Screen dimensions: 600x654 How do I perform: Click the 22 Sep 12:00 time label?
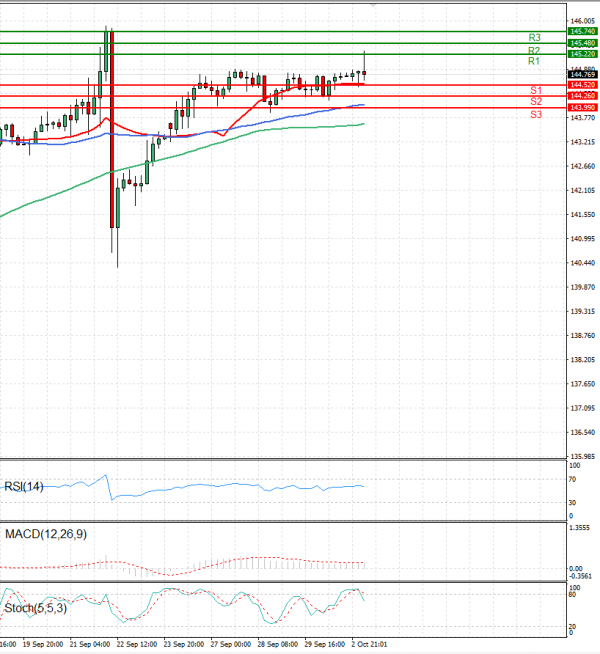point(137,644)
